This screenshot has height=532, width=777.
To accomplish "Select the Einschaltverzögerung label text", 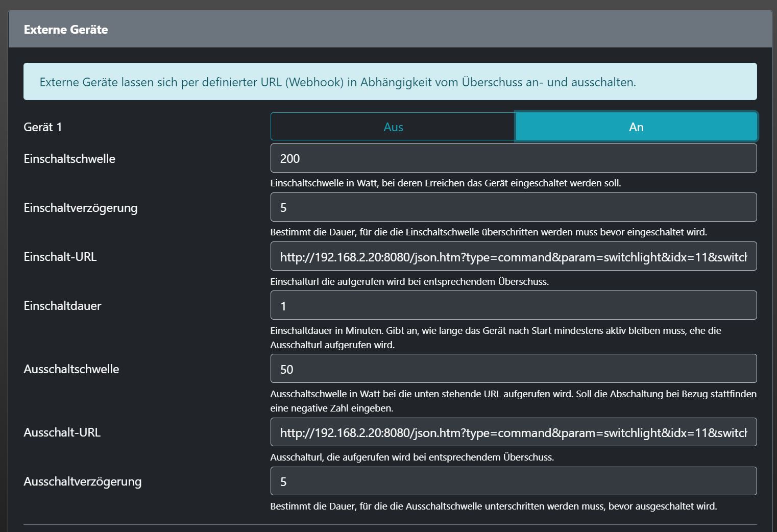I will coord(81,208).
